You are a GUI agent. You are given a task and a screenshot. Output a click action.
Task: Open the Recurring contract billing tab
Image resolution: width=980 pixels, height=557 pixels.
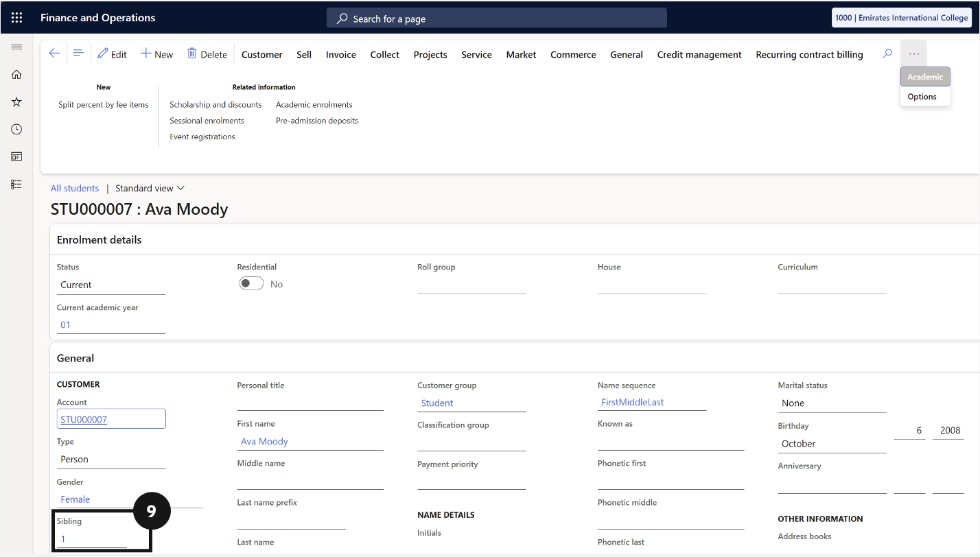809,54
